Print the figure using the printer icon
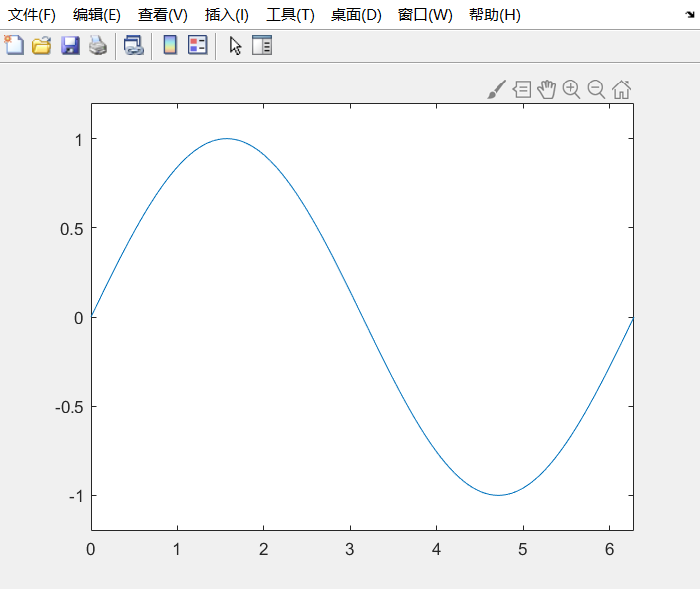Viewport: 700px width, 589px height. click(98, 46)
